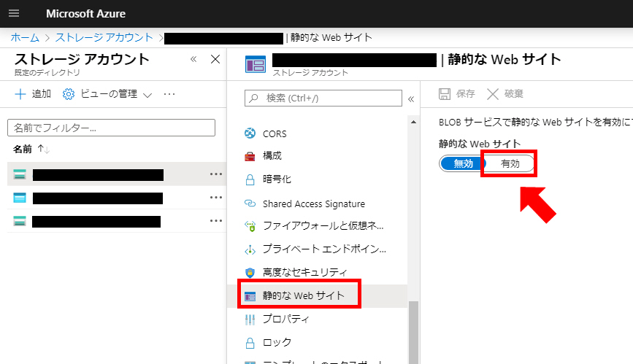This screenshot has width=633, height=364.
Task: Focus the 検索 (Ctrl+/) search box
Action: (323, 98)
